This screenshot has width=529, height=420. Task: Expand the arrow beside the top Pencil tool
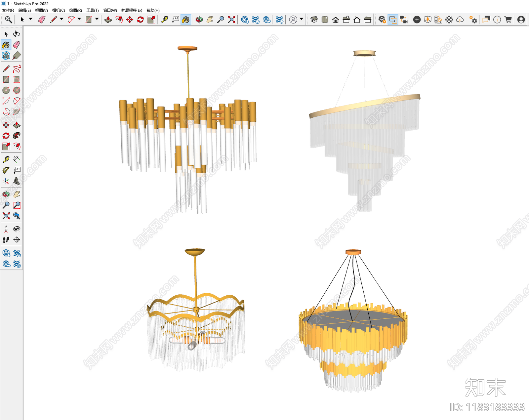[x=61, y=19]
